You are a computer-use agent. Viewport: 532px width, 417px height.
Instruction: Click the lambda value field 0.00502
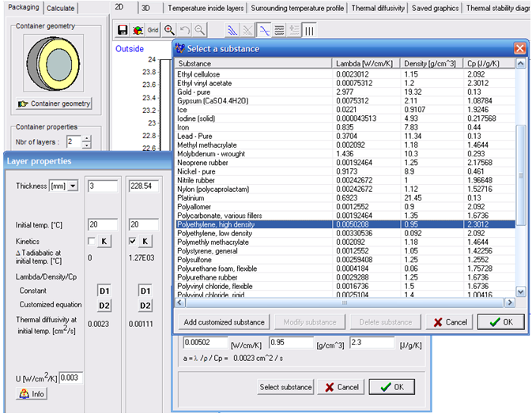tap(206, 343)
